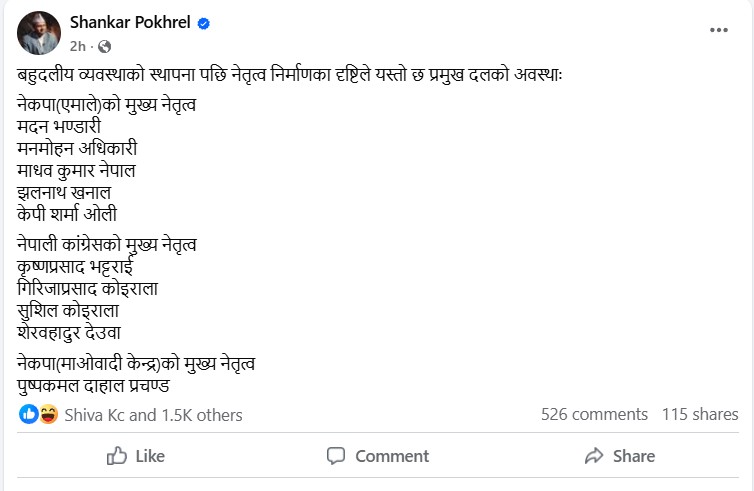The height and width of the screenshot is (491, 754).
Task: Click the speech bubble Comment icon
Action: (x=336, y=456)
